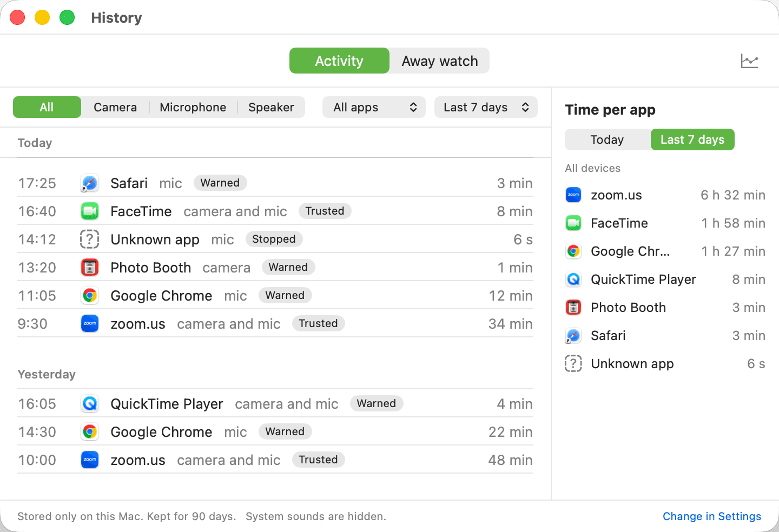Click the Chrome icon in the 11:05 row

click(x=90, y=296)
